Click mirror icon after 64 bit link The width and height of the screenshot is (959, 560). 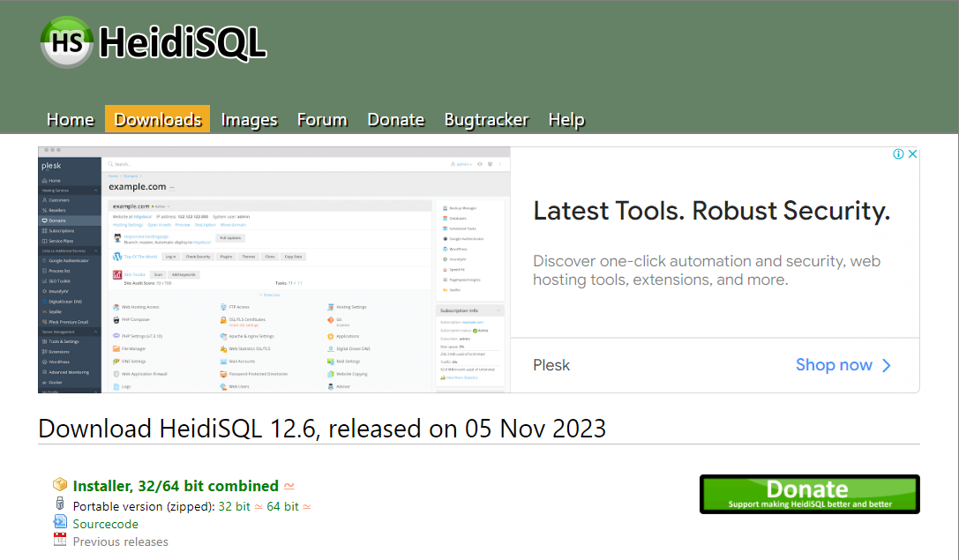tap(307, 507)
